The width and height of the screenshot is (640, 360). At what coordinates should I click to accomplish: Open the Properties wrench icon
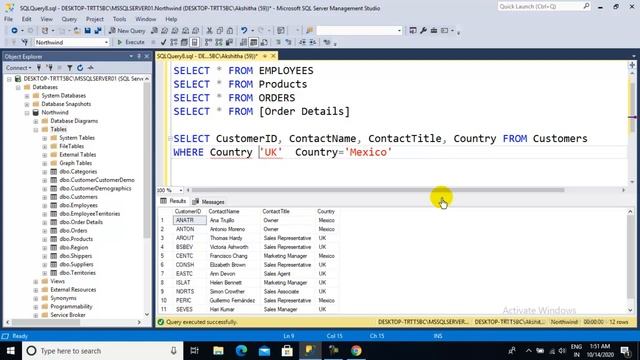tap(423, 31)
